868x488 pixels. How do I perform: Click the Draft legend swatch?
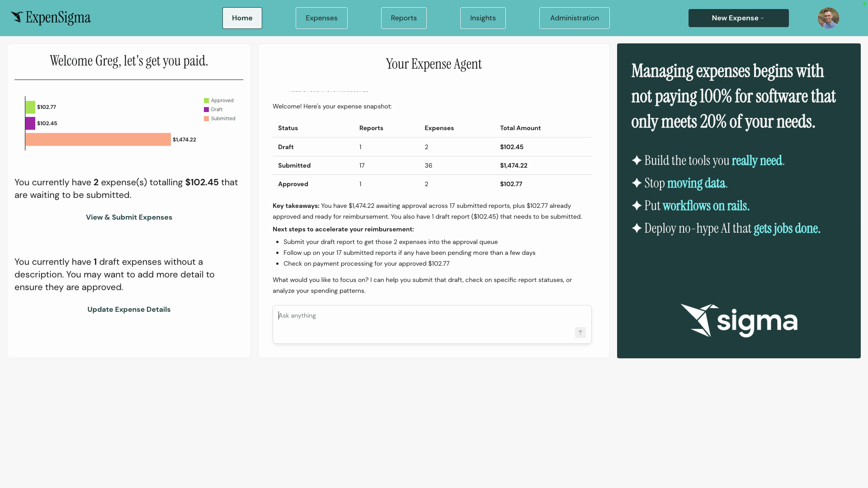(x=207, y=110)
